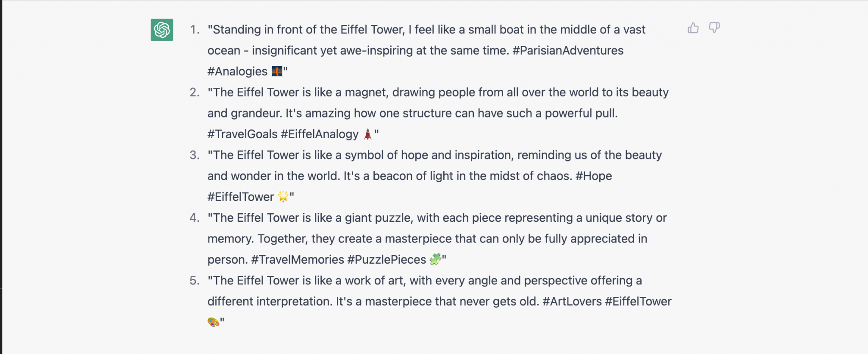Viewport: 868px width, 354px height.
Task: Click the ChatGPT logo avatar
Action: click(162, 30)
